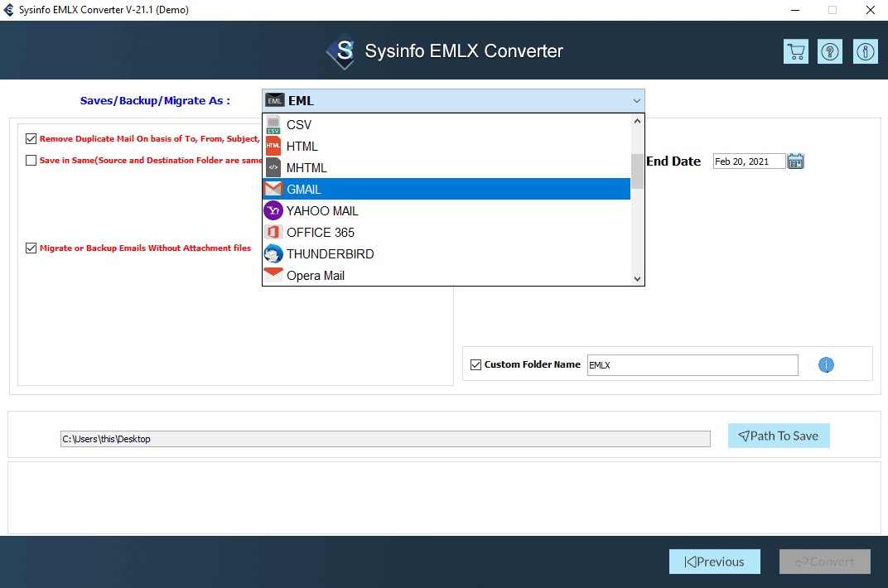Click the End Date field Feb 20, 2021

[x=749, y=161]
